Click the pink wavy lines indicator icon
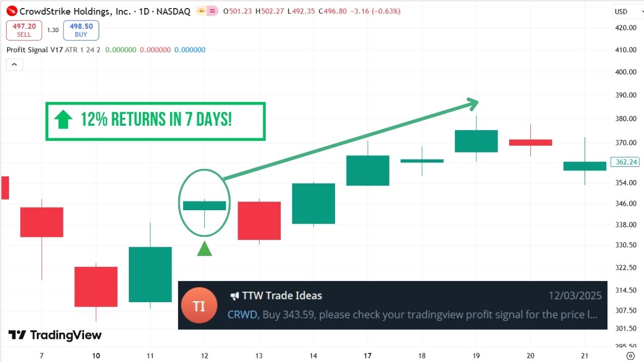644x362 pixels. tap(213, 11)
